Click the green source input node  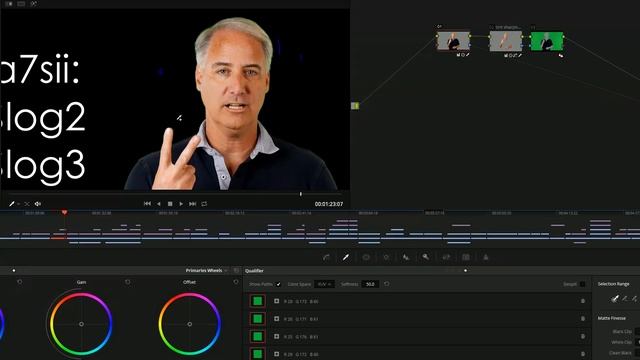(x=355, y=106)
